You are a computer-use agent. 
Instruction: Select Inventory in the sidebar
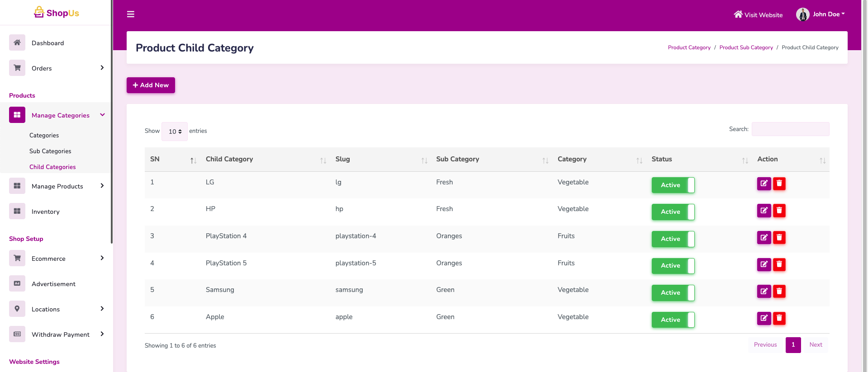[x=45, y=212]
